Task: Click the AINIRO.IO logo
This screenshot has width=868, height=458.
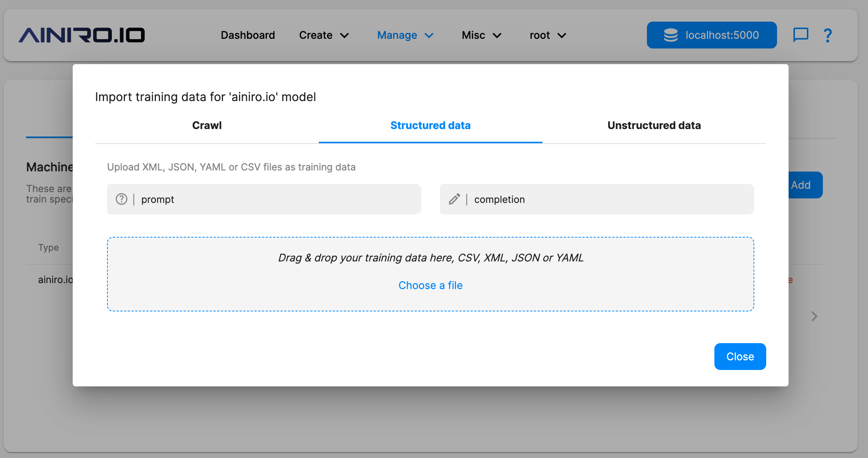Action: click(82, 35)
